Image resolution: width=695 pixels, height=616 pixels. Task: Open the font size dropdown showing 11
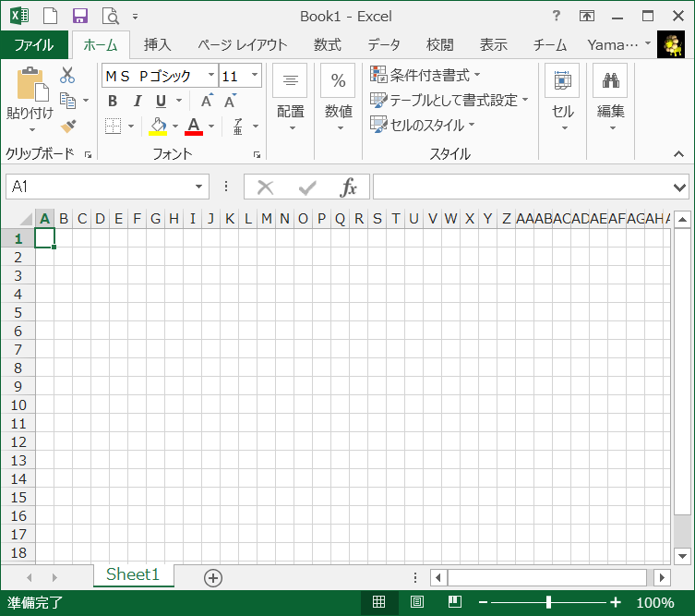point(255,75)
